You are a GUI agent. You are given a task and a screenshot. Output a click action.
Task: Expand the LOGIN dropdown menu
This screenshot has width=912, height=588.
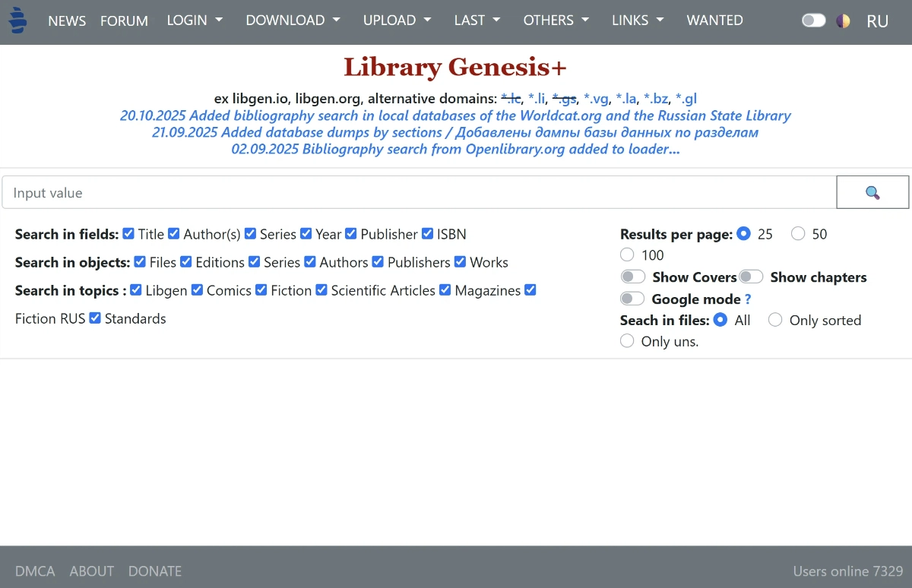point(195,21)
